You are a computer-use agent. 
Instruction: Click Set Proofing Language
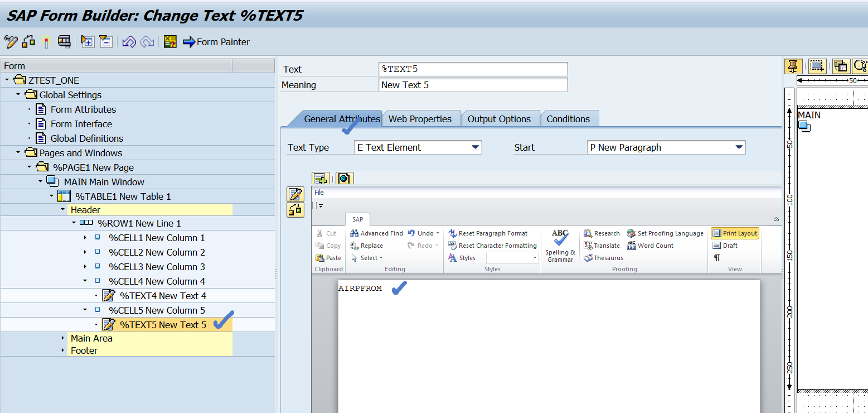(x=665, y=233)
